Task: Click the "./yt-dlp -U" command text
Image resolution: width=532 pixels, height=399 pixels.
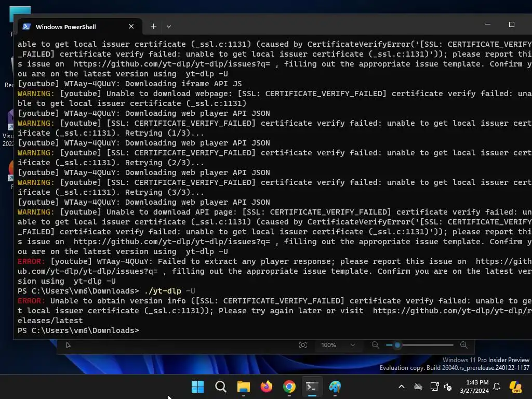Action: point(170,291)
